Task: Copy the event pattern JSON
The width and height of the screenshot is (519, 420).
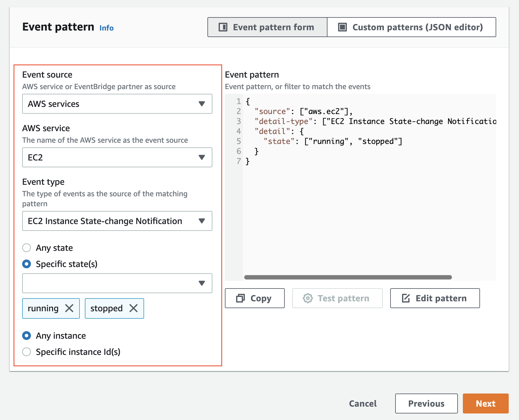Action: [x=255, y=298]
